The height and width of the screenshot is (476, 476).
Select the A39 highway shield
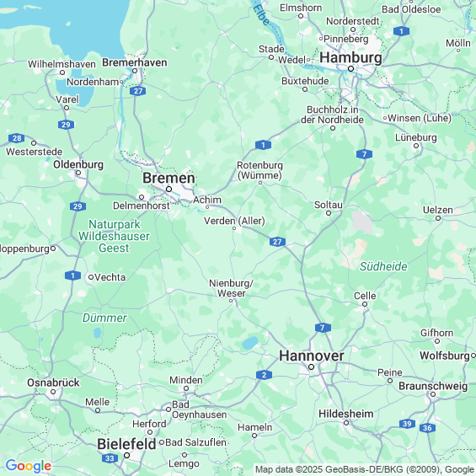[407, 424]
